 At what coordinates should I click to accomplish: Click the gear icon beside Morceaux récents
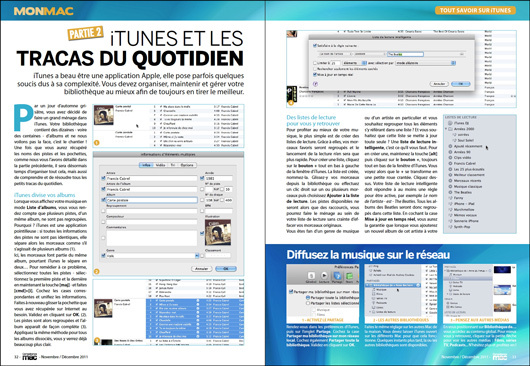[450, 180]
